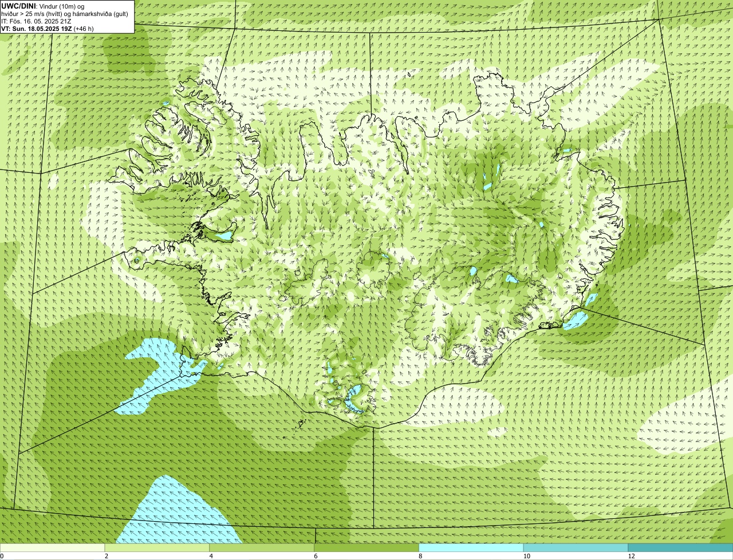Click the above 12 m/s teal color segment
The height and width of the screenshot is (560, 733).
point(680,548)
